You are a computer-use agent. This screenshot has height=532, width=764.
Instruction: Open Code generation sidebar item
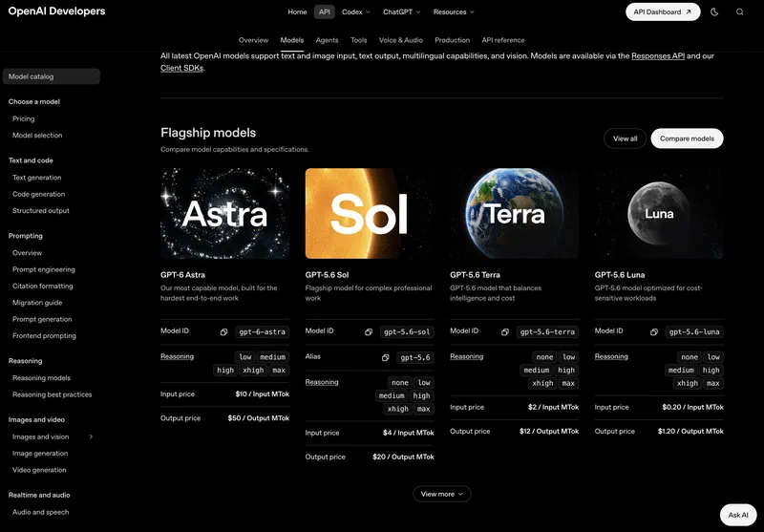coord(38,194)
